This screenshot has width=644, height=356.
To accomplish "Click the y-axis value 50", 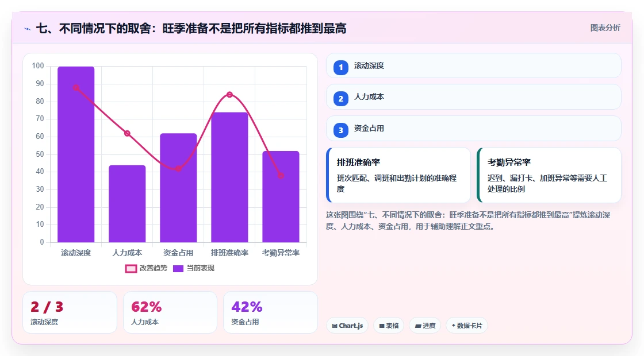I will [40, 154].
